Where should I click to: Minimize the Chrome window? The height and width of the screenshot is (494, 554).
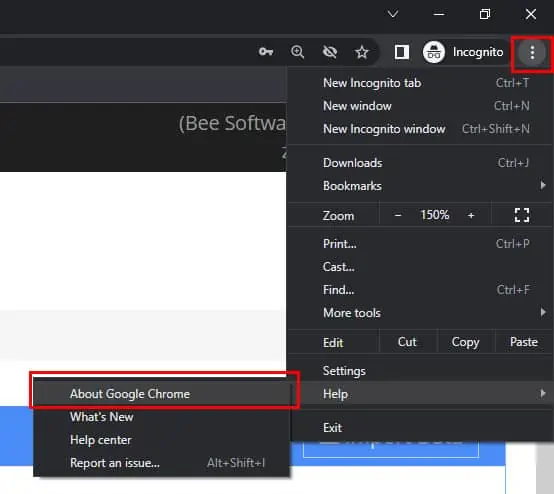tap(439, 14)
